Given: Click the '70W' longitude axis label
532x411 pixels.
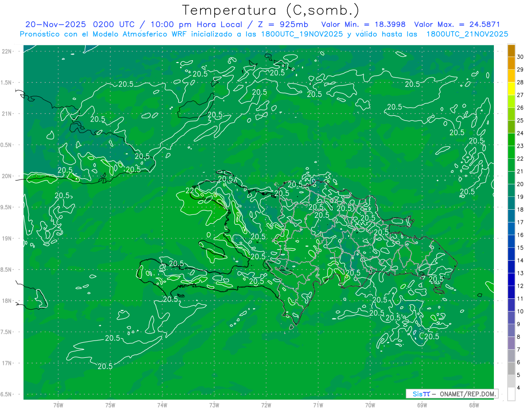Looking at the screenshot, I should [370, 405].
